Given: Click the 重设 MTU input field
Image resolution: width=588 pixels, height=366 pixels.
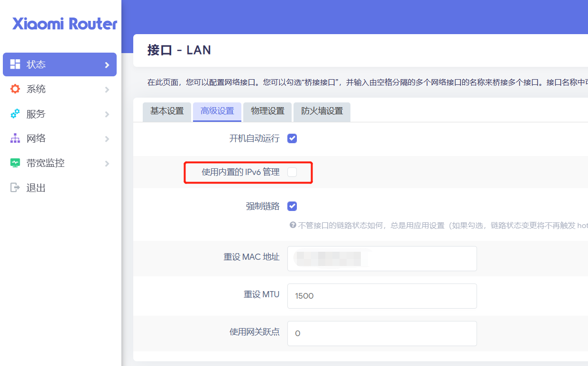Looking at the screenshot, I should [x=382, y=296].
